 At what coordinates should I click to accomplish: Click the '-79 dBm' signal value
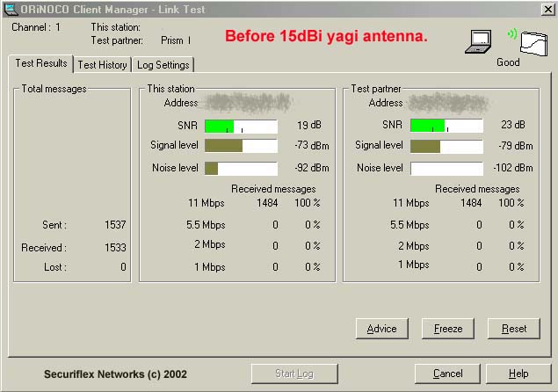click(x=516, y=146)
